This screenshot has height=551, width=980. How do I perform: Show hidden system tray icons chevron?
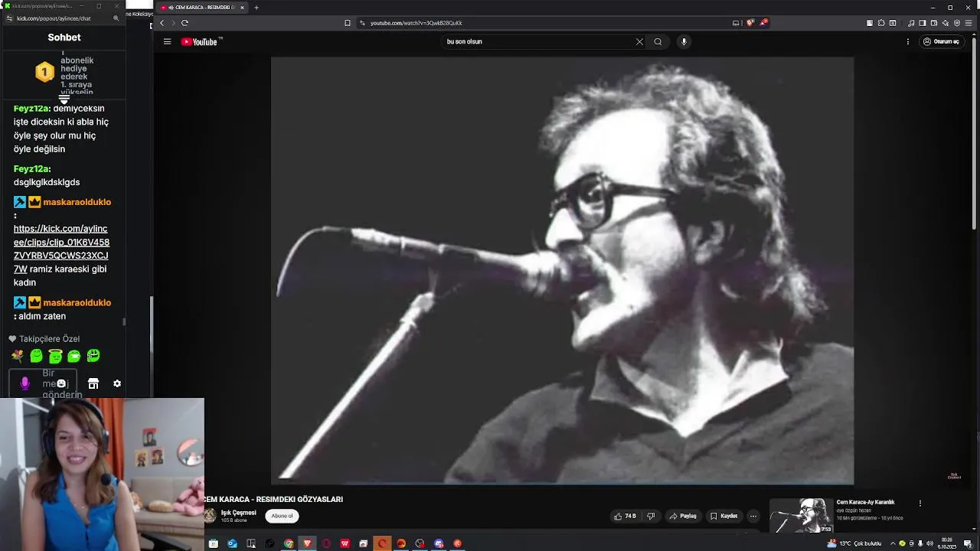[893, 543]
